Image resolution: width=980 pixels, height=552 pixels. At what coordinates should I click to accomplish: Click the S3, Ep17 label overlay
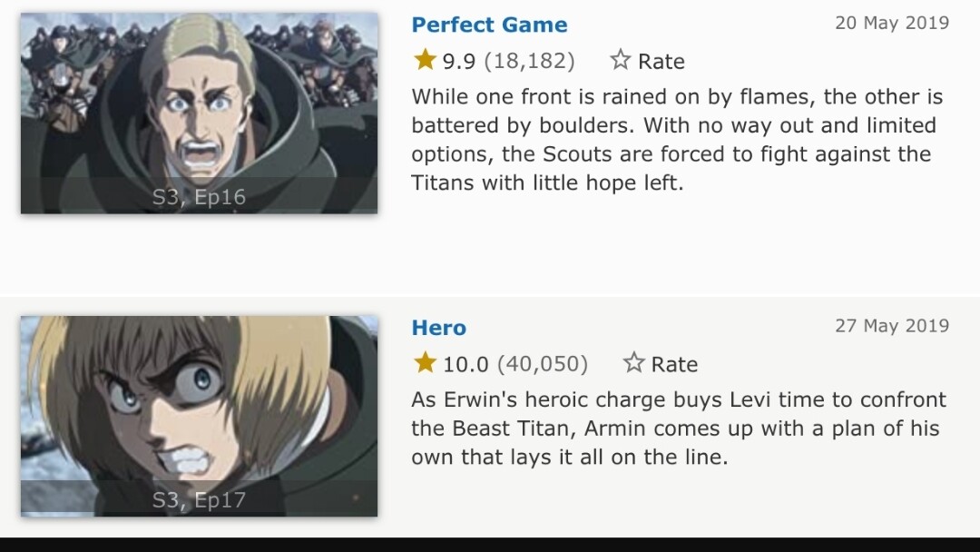click(199, 499)
